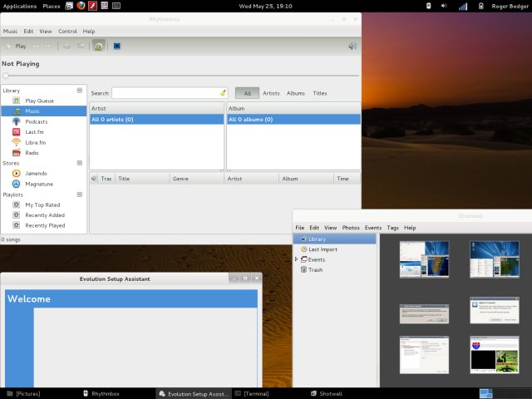Open the Photos menu in Shotwell
Screen dimensions: 532x399
click(x=351, y=227)
